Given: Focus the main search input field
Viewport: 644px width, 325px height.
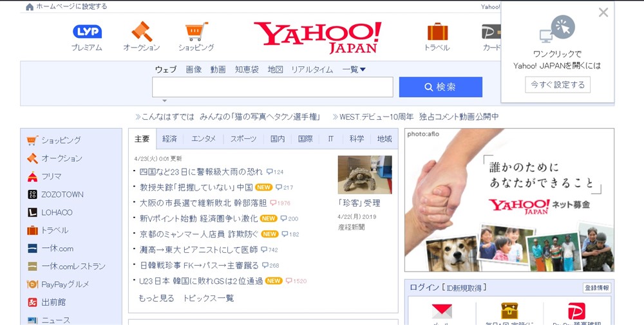Looking at the screenshot, I should pyautogui.click(x=272, y=87).
